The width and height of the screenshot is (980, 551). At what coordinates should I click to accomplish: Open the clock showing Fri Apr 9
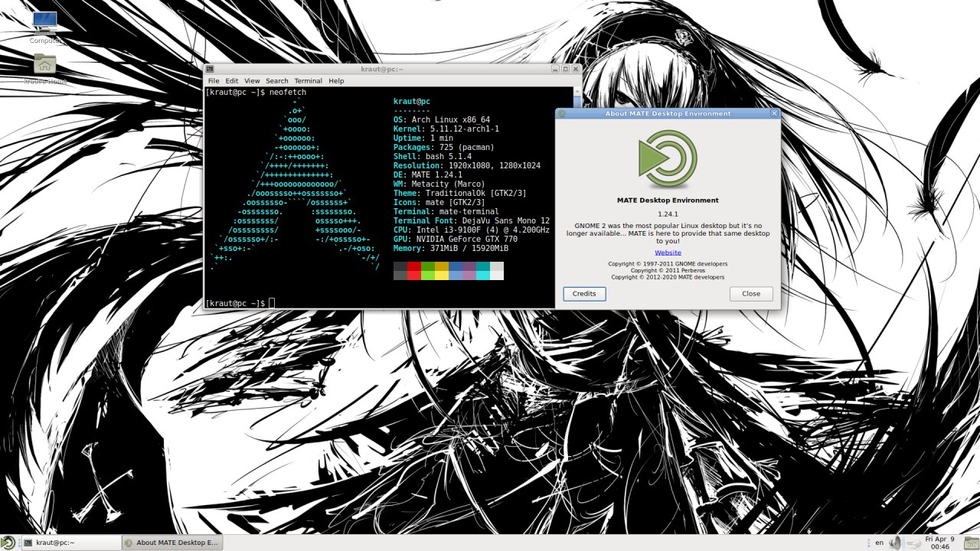pos(940,543)
